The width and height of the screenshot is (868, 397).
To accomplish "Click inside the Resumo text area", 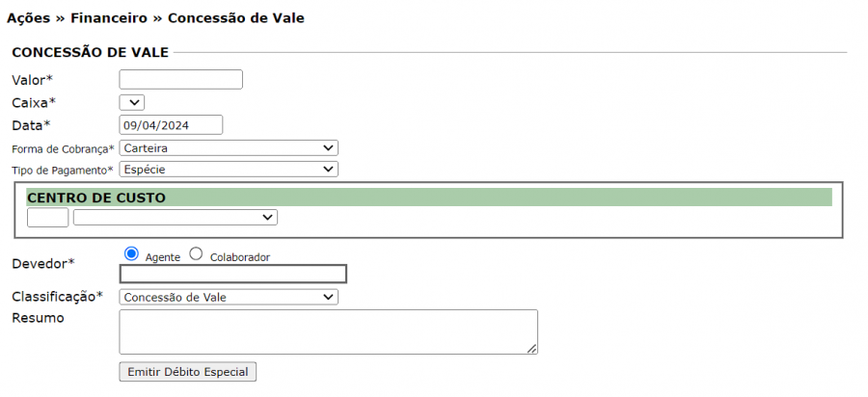I will coord(328,331).
